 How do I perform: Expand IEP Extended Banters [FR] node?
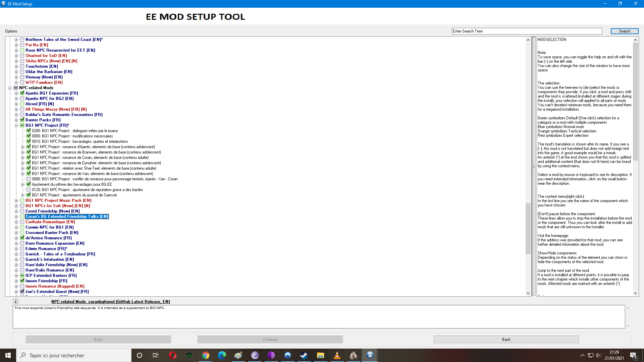pos(16,276)
